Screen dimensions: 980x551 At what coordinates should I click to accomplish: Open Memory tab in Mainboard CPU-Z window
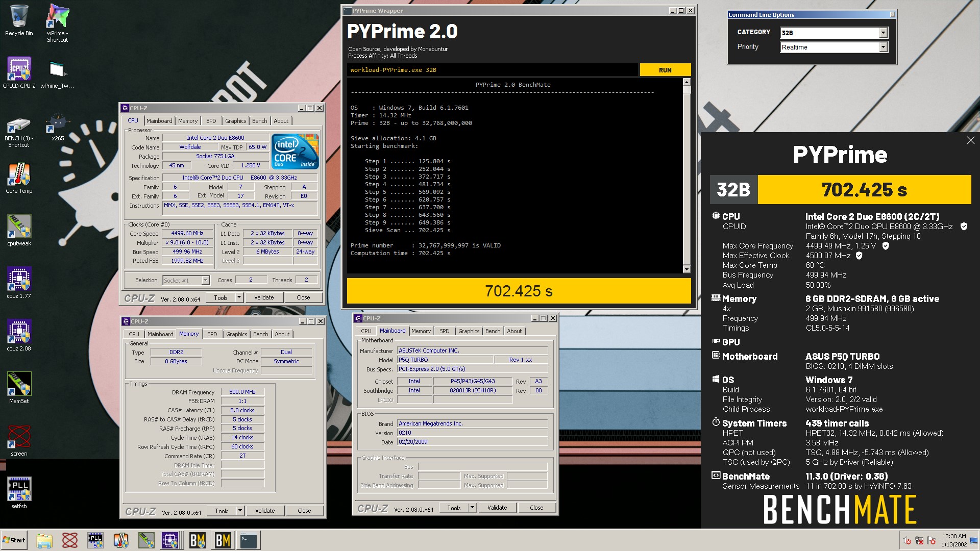pyautogui.click(x=421, y=331)
